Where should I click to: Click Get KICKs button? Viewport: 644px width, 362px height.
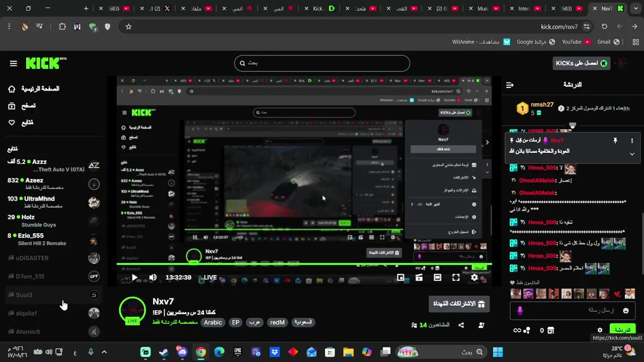tap(581, 63)
